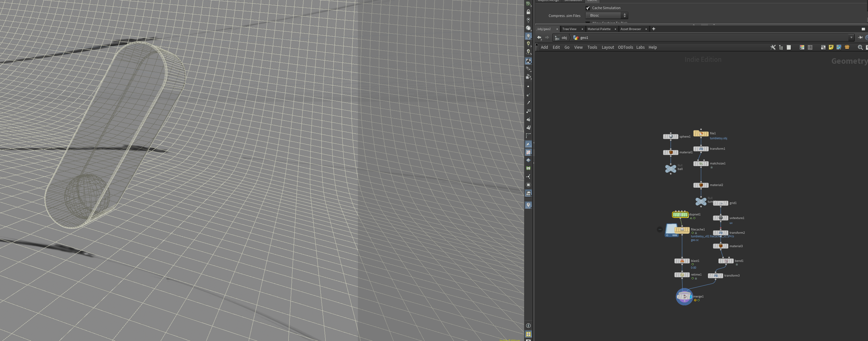This screenshot has width=868, height=341.
Task: Click the material2 node
Action: pyautogui.click(x=701, y=185)
